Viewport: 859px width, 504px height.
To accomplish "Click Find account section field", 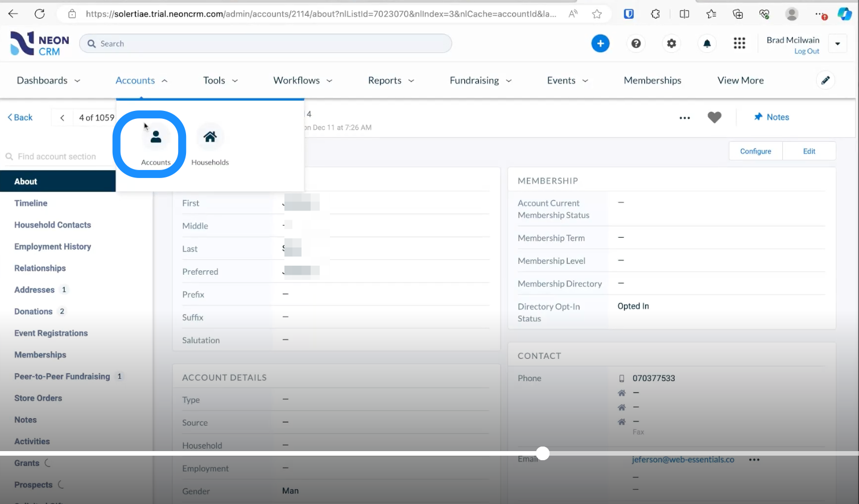I will 57,156.
